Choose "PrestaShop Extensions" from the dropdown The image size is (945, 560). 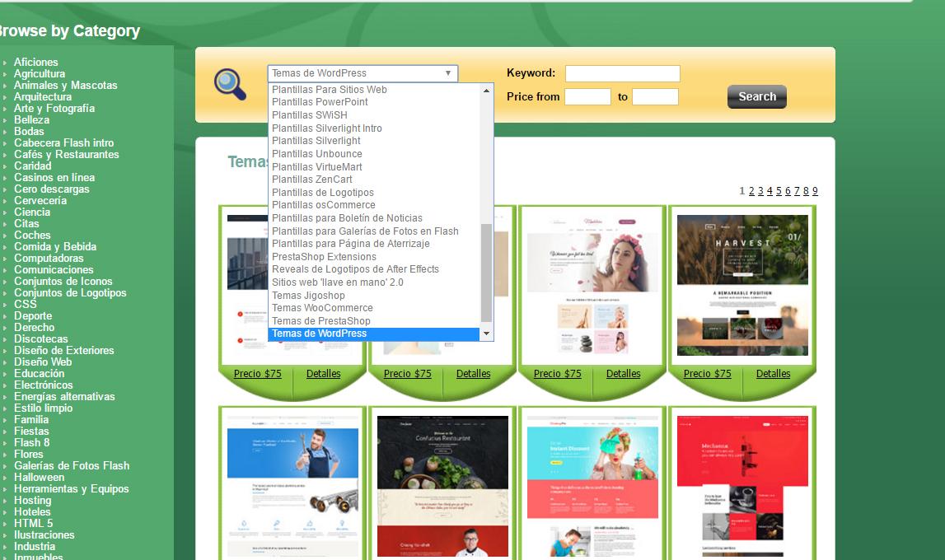click(325, 256)
